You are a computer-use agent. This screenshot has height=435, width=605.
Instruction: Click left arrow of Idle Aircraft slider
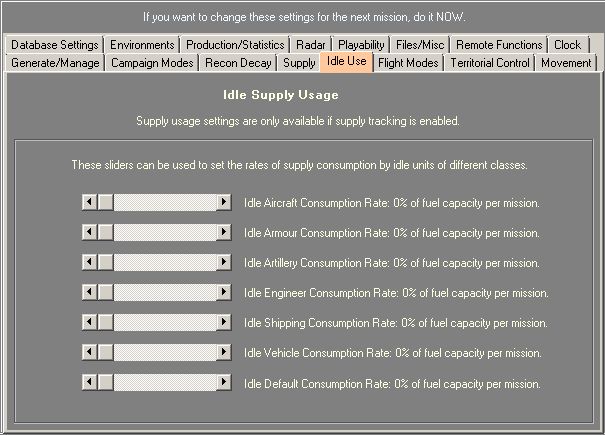click(x=88, y=203)
